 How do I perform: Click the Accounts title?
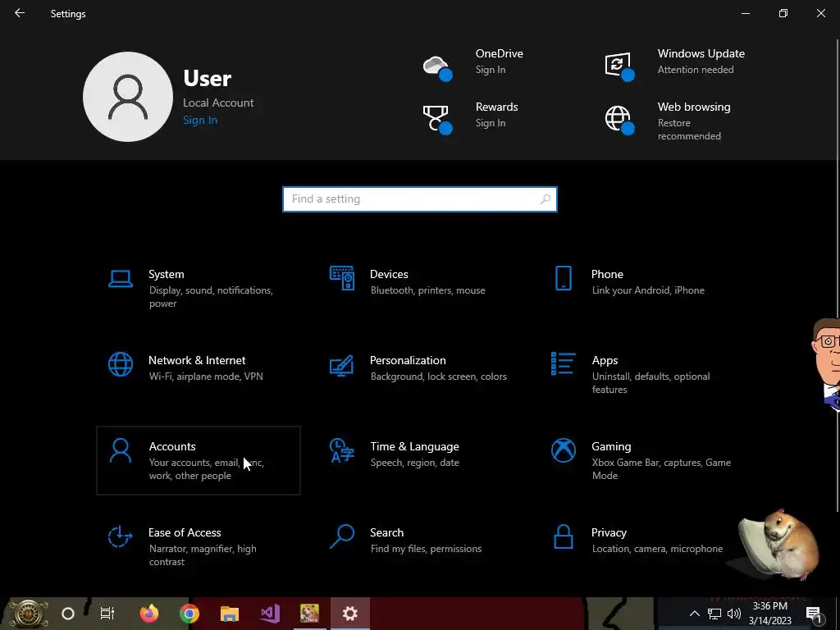click(x=172, y=447)
